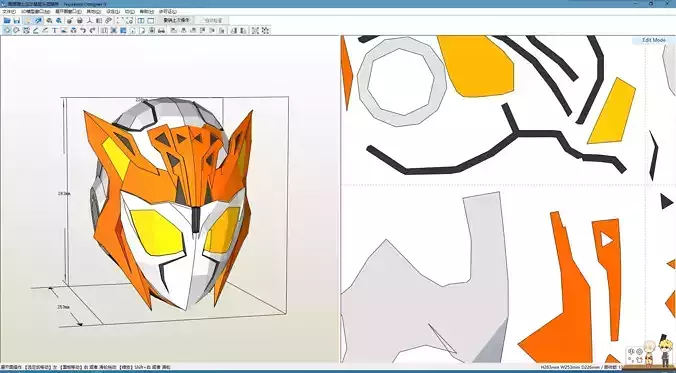Click the '253mm' depth dimension label
Viewport: 676px width, 373px height.
click(63, 307)
